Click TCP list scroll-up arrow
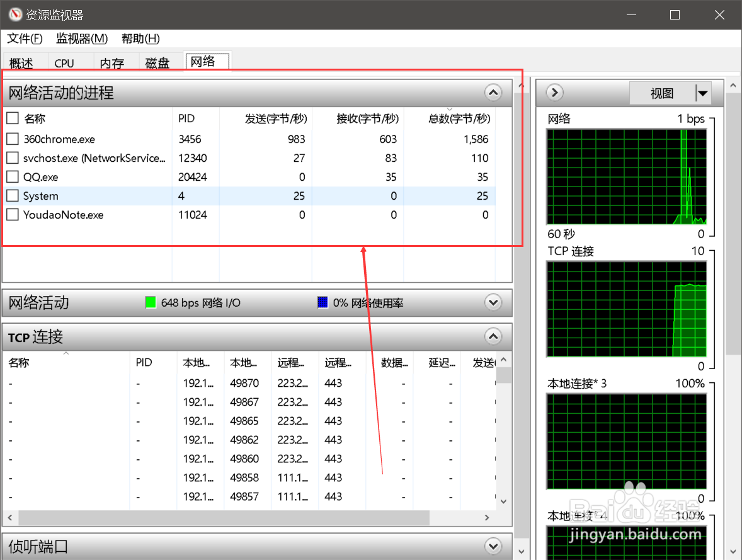 pyautogui.click(x=503, y=360)
